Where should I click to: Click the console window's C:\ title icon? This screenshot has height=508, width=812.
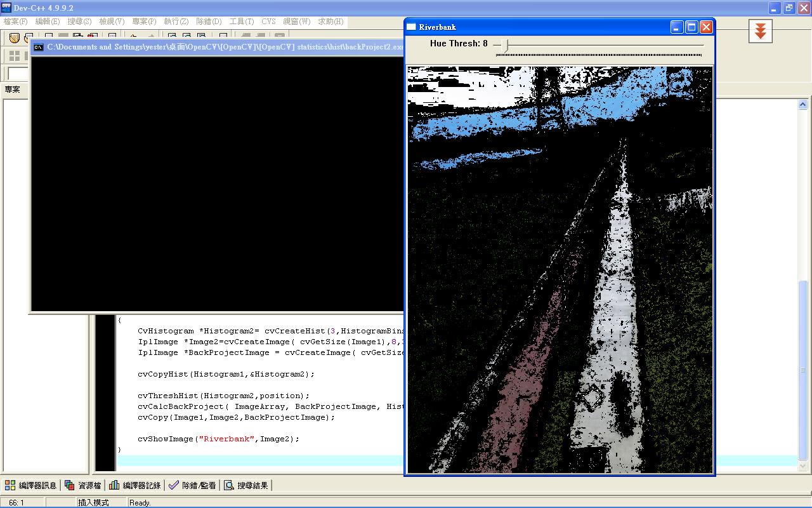pyautogui.click(x=38, y=47)
